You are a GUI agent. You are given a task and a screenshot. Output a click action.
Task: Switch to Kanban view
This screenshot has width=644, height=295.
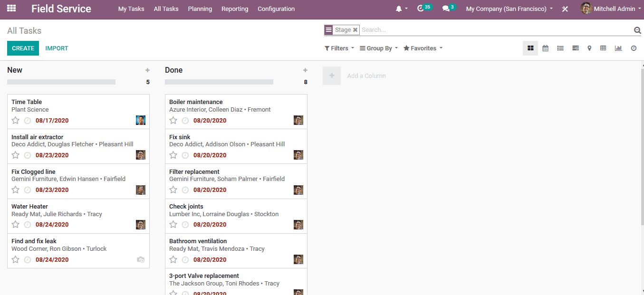[530, 48]
